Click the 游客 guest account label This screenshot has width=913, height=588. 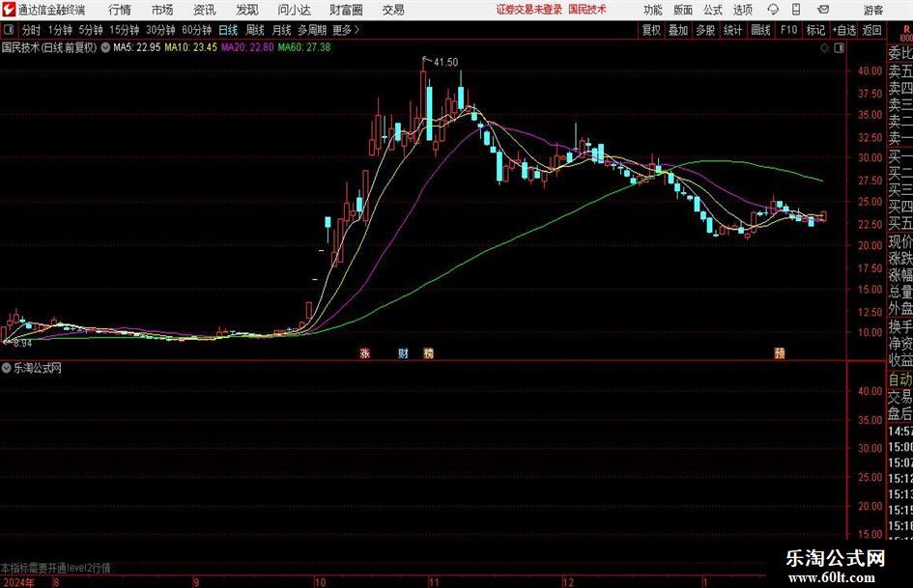(873, 10)
